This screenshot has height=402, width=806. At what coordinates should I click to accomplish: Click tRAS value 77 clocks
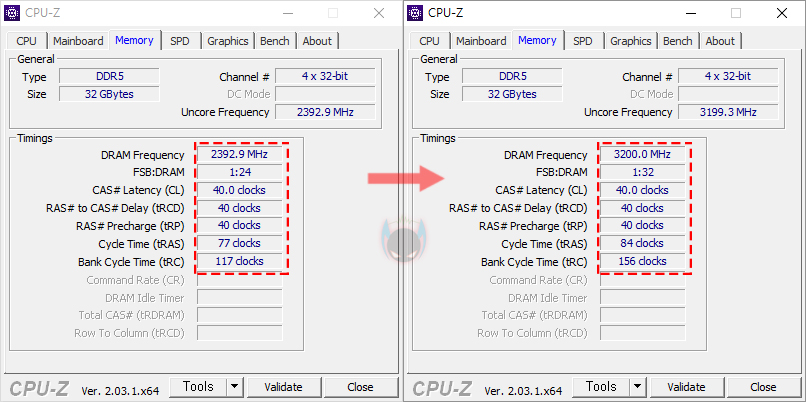pyautogui.click(x=240, y=243)
